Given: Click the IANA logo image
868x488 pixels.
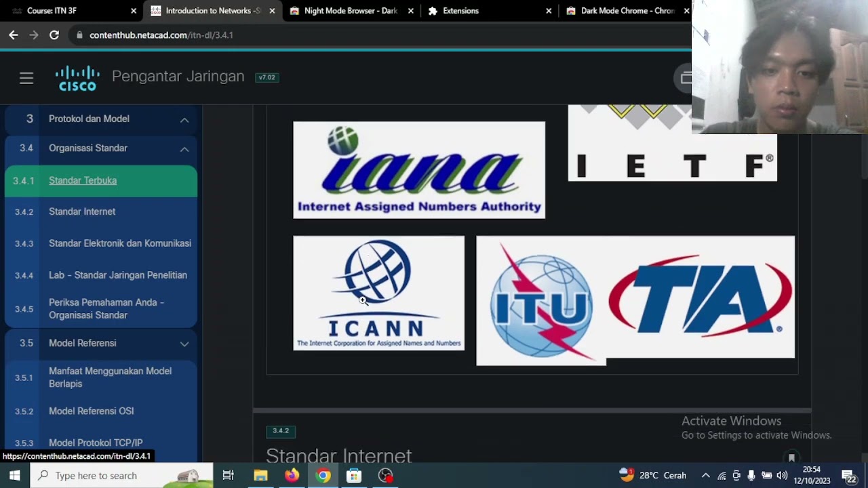Looking at the screenshot, I should 419,170.
